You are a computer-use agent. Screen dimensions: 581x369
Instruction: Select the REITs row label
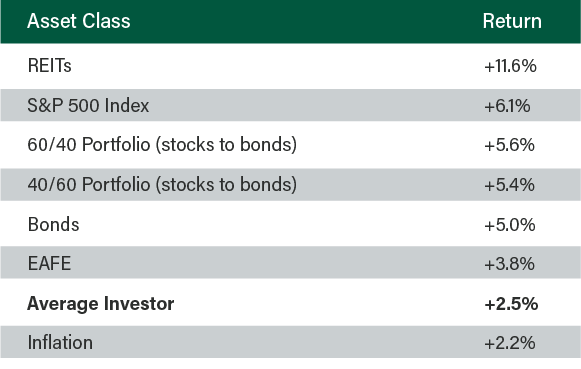(x=50, y=66)
